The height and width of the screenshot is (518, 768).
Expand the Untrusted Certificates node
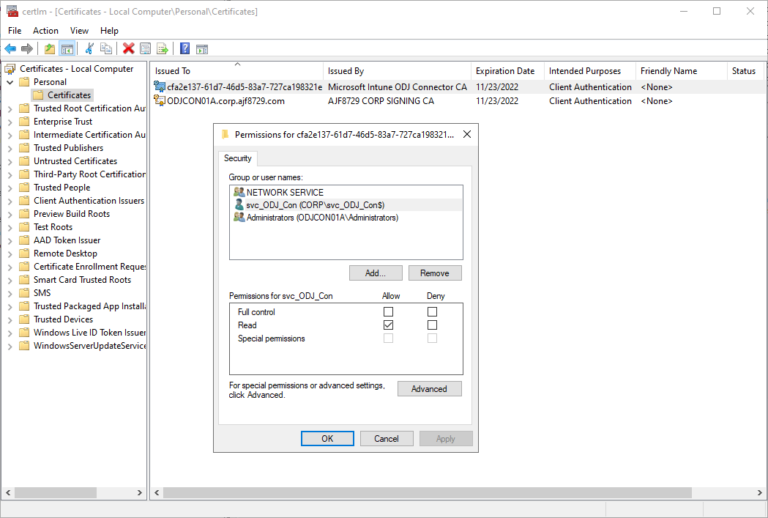(x=10, y=162)
